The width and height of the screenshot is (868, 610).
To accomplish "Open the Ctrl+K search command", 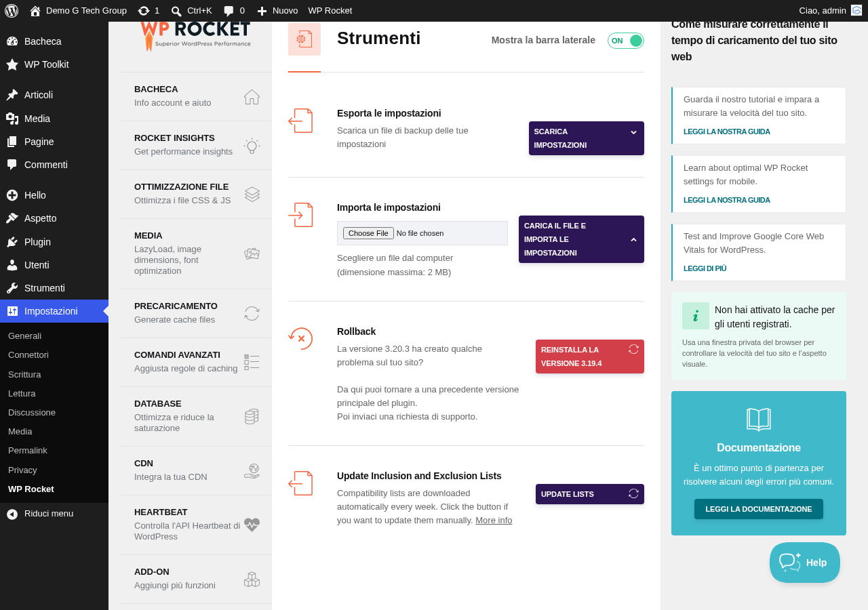I will pos(191,10).
